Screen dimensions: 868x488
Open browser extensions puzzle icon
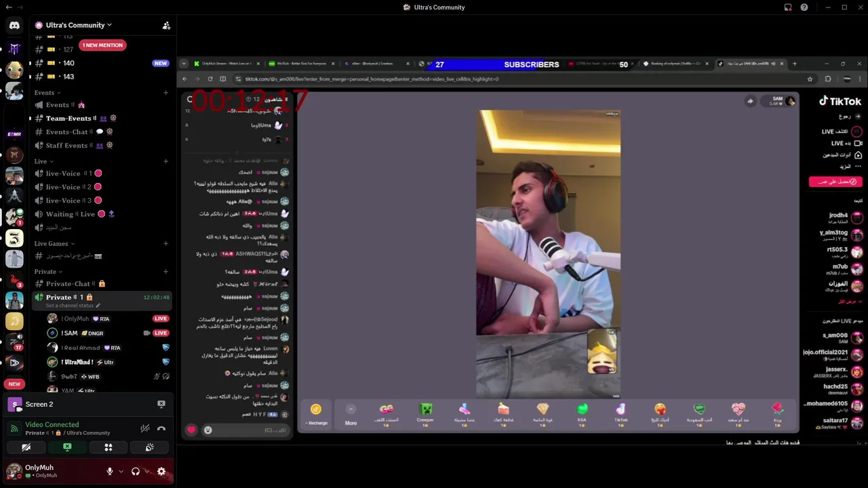pos(827,79)
